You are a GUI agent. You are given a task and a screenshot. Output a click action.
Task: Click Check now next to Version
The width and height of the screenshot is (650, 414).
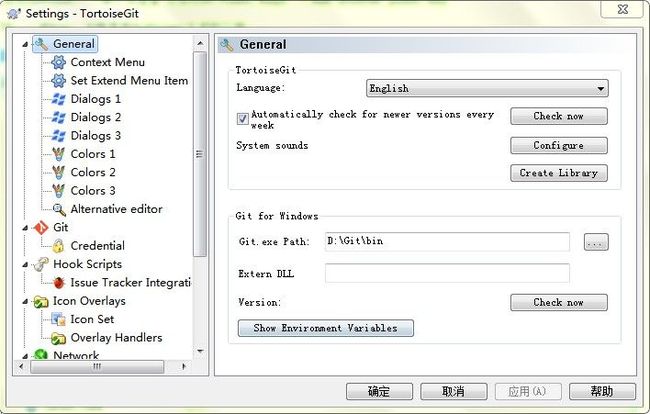point(559,303)
